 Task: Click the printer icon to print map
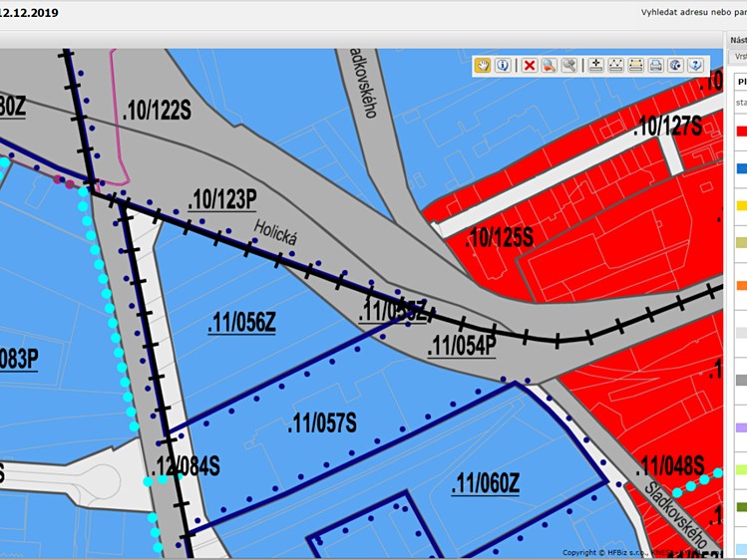tap(656, 65)
